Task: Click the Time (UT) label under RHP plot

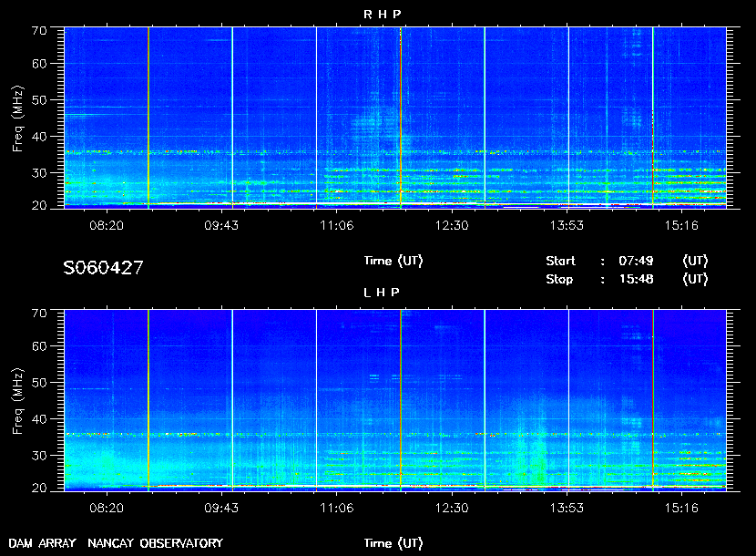Action: click(x=393, y=261)
